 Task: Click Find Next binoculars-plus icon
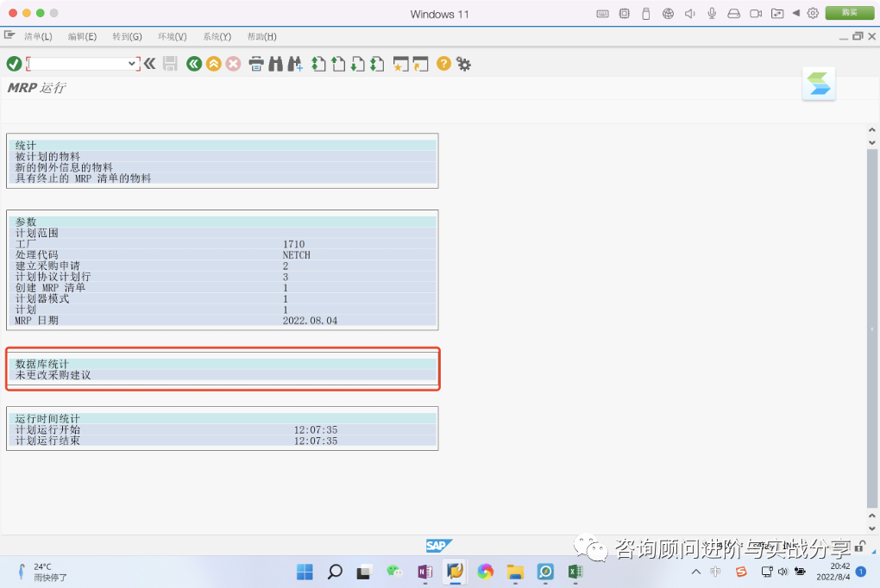coord(295,64)
